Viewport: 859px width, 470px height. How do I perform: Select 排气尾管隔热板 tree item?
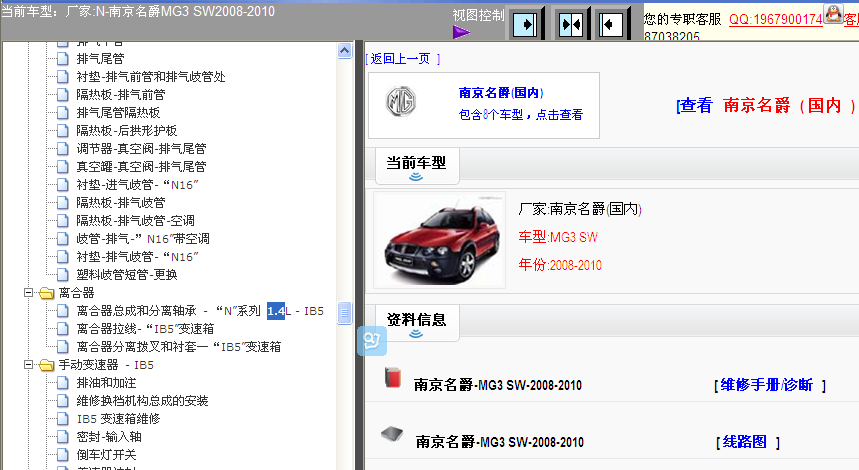118,113
